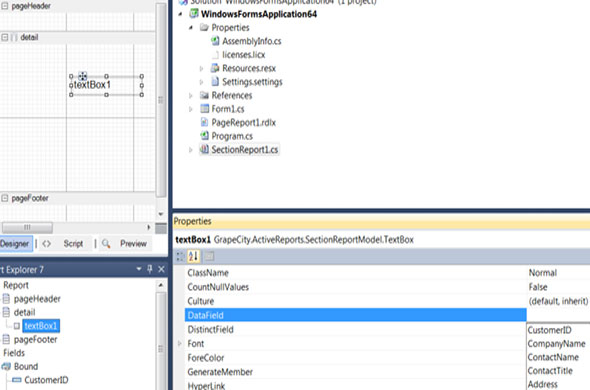Select CustomerID bound field in Report Explorer

(x=46, y=380)
